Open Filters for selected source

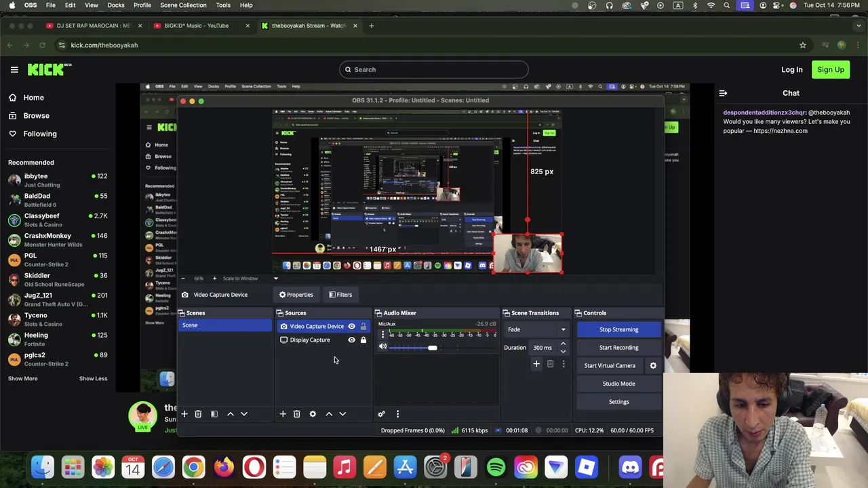click(x=340, y=295)
